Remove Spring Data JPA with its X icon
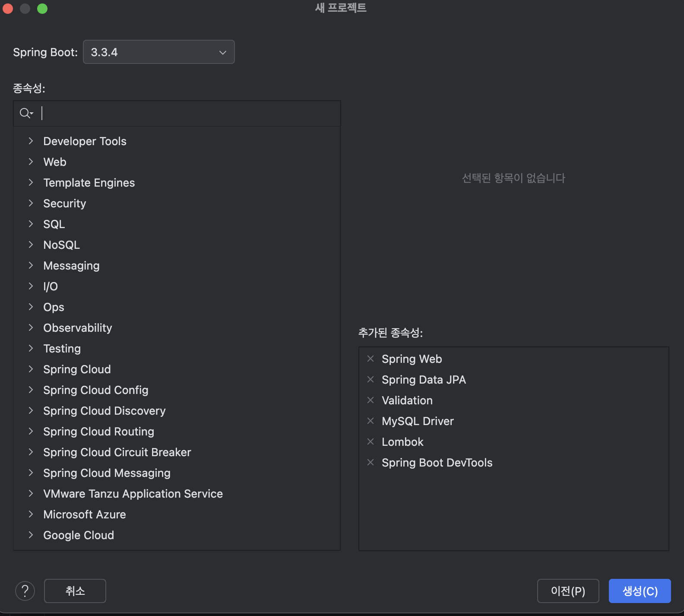684x616 pixels. 370,379
